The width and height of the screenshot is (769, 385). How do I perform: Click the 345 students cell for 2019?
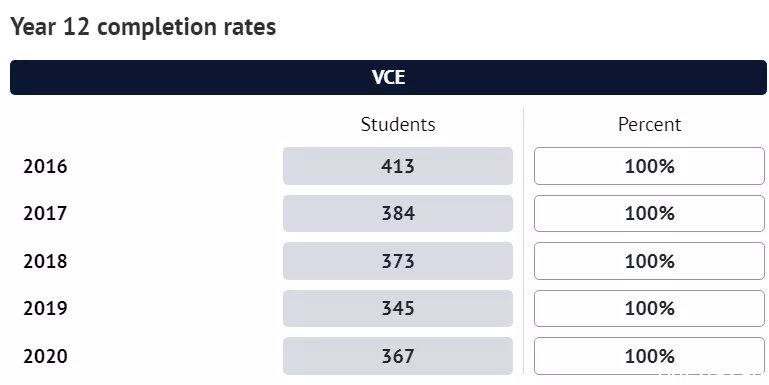[x=398, y=308]
